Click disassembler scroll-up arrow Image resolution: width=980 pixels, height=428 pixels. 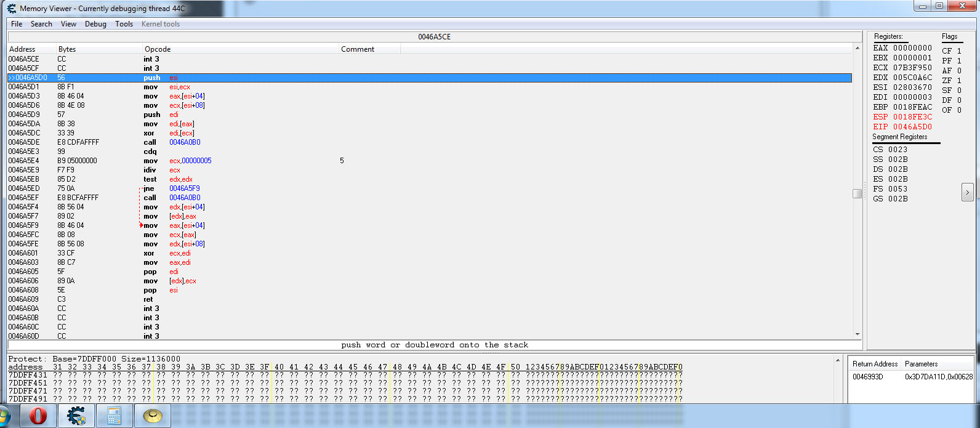(x=857, y=48)
